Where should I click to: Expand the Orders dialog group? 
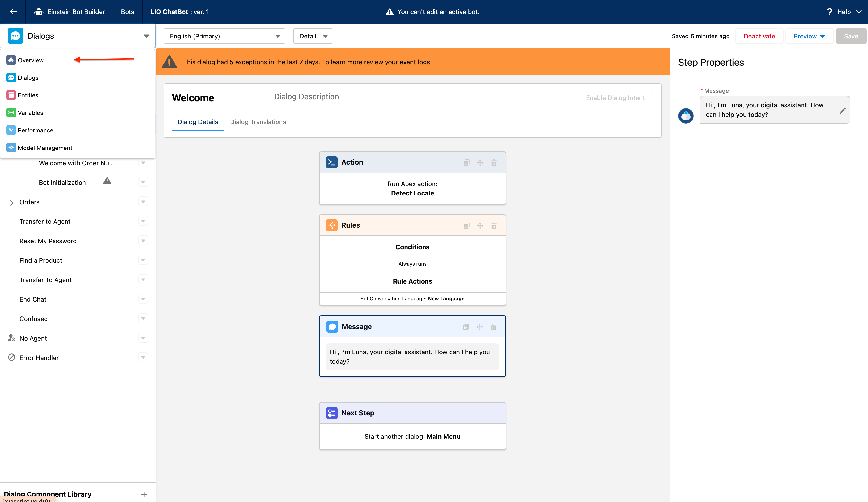point(11,203)
